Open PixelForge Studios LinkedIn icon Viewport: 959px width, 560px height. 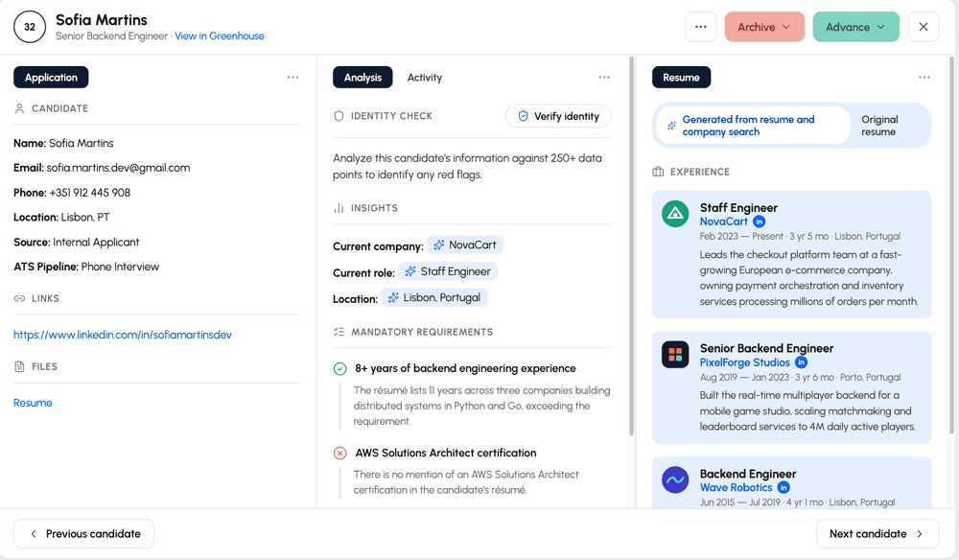coord(801,362)
